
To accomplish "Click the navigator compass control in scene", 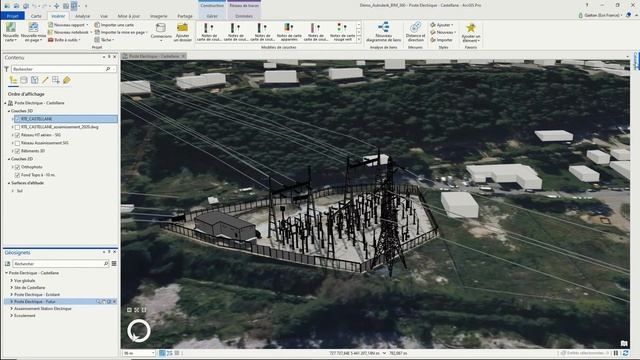I will coord(139,330).
